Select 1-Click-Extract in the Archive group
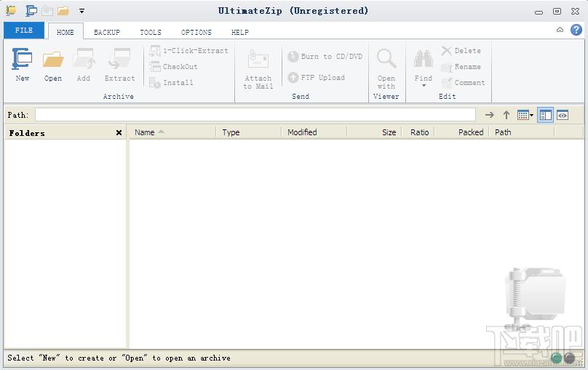Screen dimensions: 588x370 (x=188, y=51)
